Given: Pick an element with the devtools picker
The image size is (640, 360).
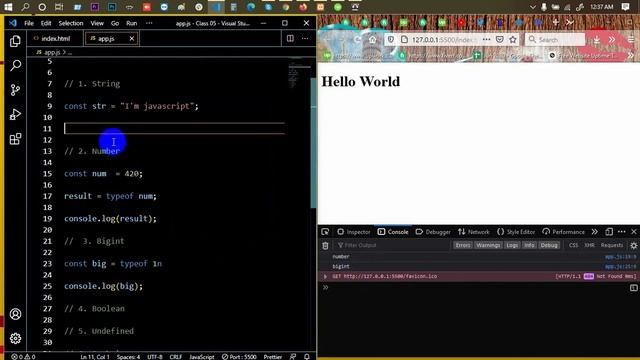Looking at the screenshot, I should 325,232.
